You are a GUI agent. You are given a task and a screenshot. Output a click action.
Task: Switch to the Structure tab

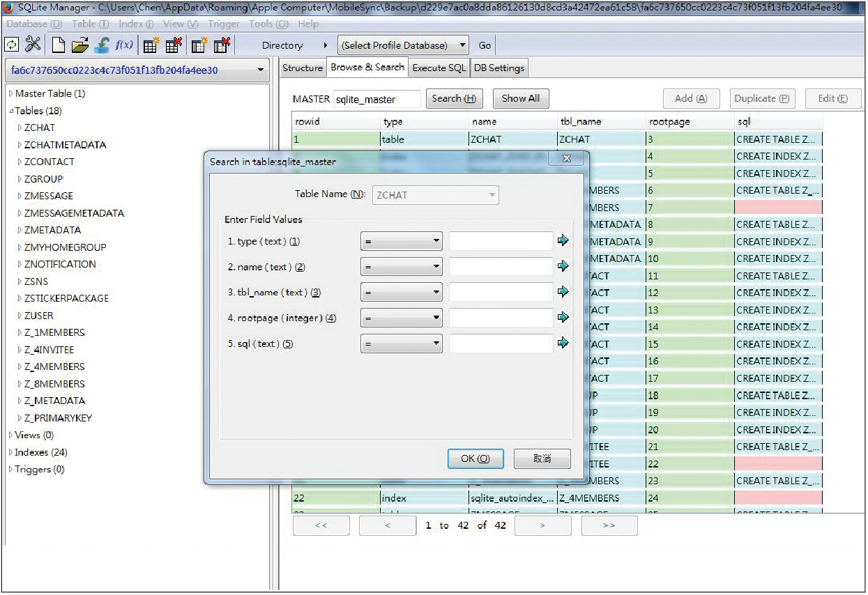[303, 68]
